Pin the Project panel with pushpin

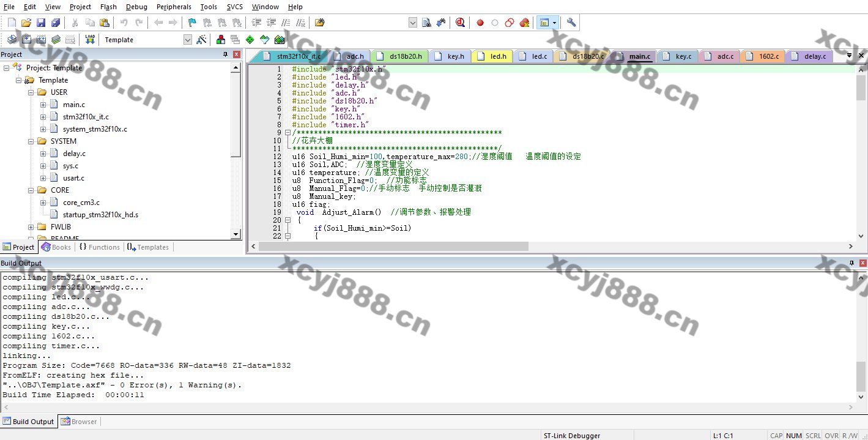coord(225,54)
